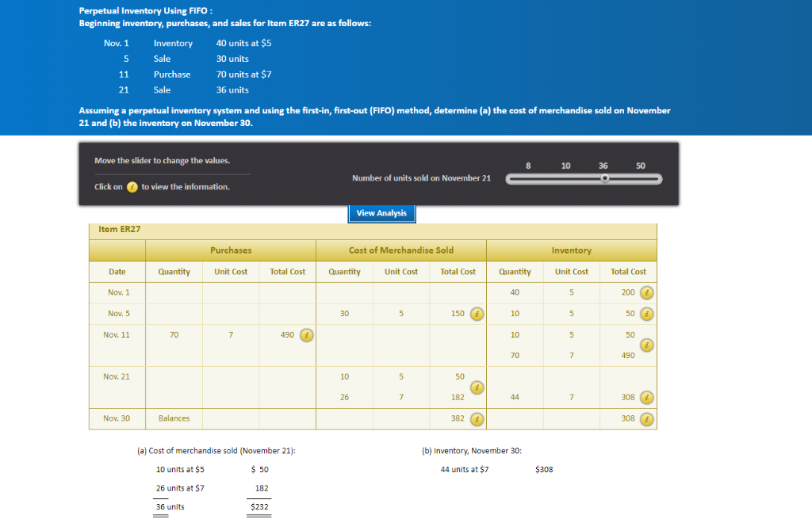Click the slider handle under 36
812x519 pixels.
605,179
